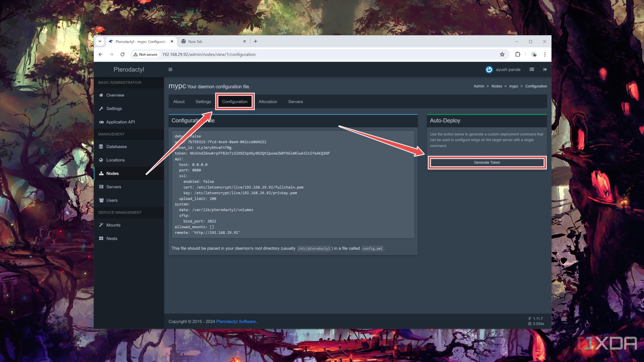Open the Locations page
This screenshot has height=362, width=644.
115,160
